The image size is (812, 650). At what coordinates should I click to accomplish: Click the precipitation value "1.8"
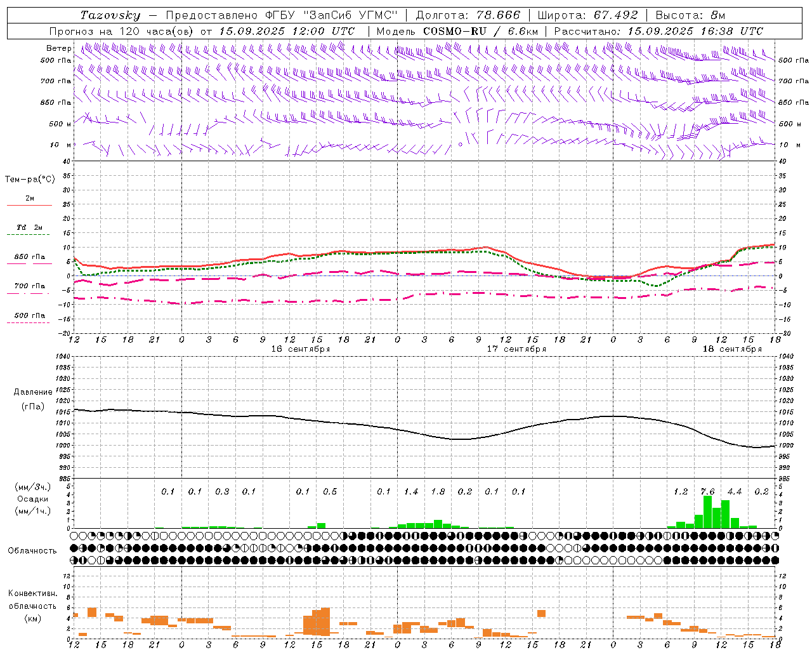pos(438,492)
